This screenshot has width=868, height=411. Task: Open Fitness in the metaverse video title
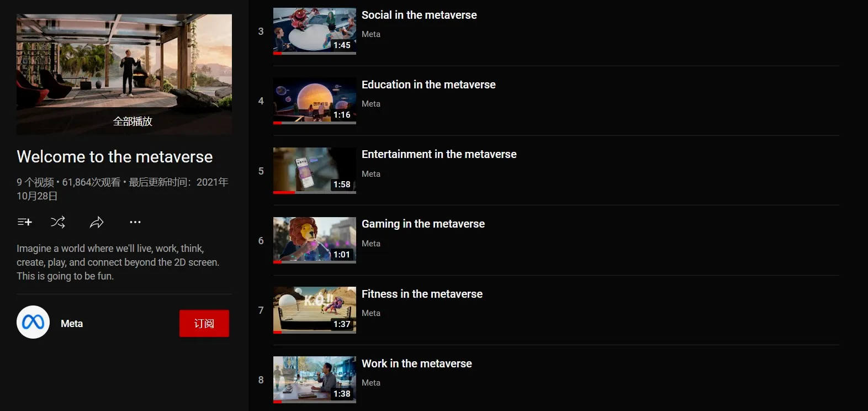pos(422,294)
